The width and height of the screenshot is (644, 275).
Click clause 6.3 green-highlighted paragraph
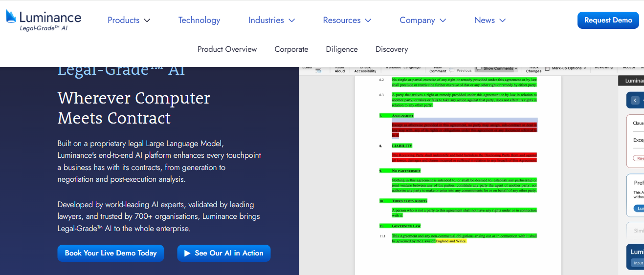coord(464,100)
